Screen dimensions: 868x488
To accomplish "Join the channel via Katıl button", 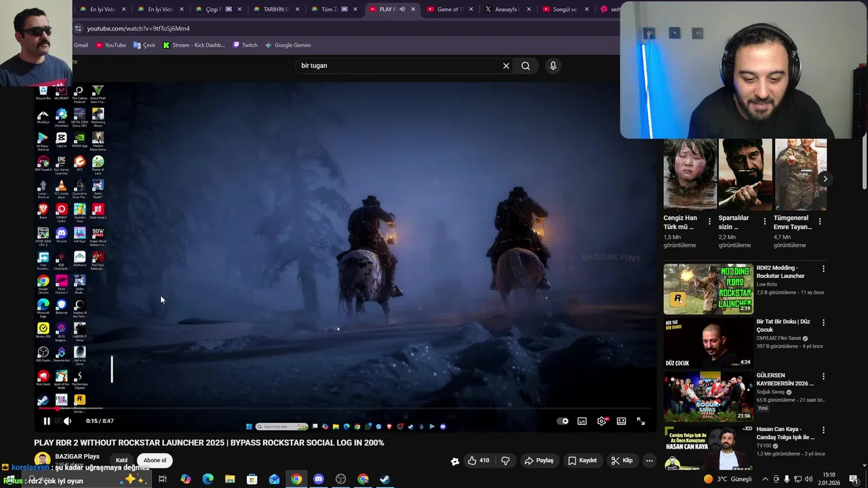I will click(x=121, y=460).
